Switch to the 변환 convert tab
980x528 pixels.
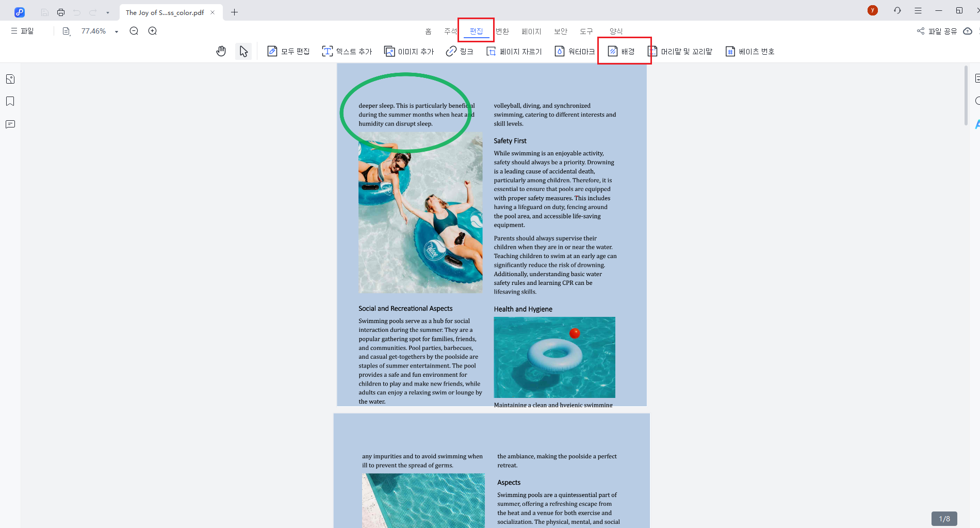tap(502, 31)
